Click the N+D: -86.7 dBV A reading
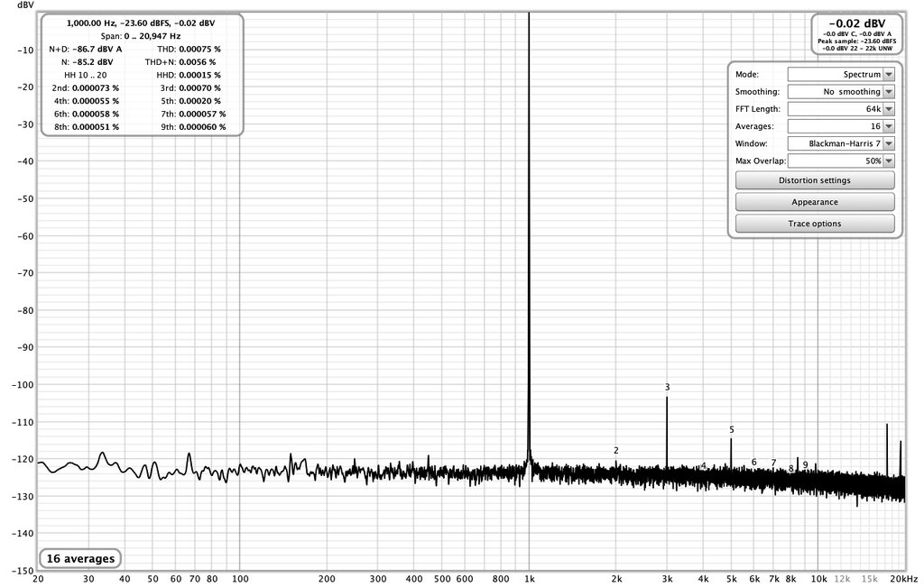Viewport: 924px width, 587px height. pyautogui.click(x=86, y=49)
